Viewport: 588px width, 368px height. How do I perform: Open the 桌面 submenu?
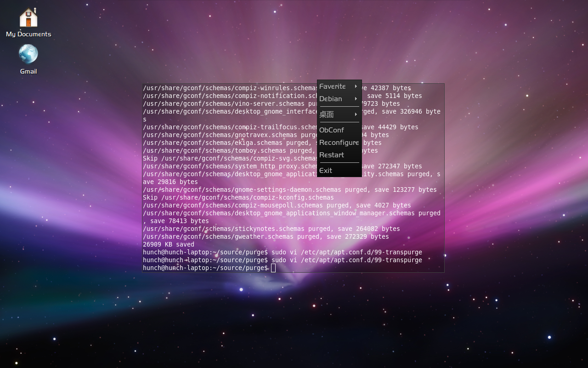(339, 114)
